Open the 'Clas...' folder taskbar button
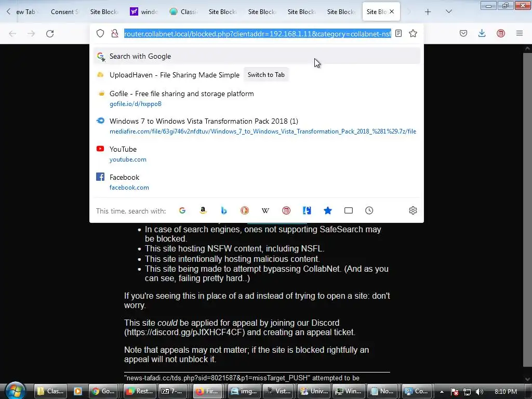The width and height of the screenshot is (532, 399). [x=51, y=391]
